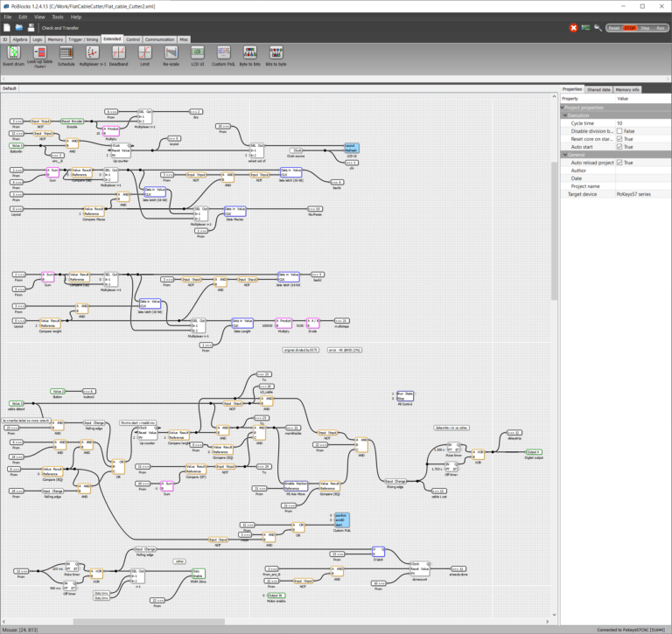Pick the Byte to bits block
Image resolution: width=672 pixels, height=634 pixels.
[250, 52]
